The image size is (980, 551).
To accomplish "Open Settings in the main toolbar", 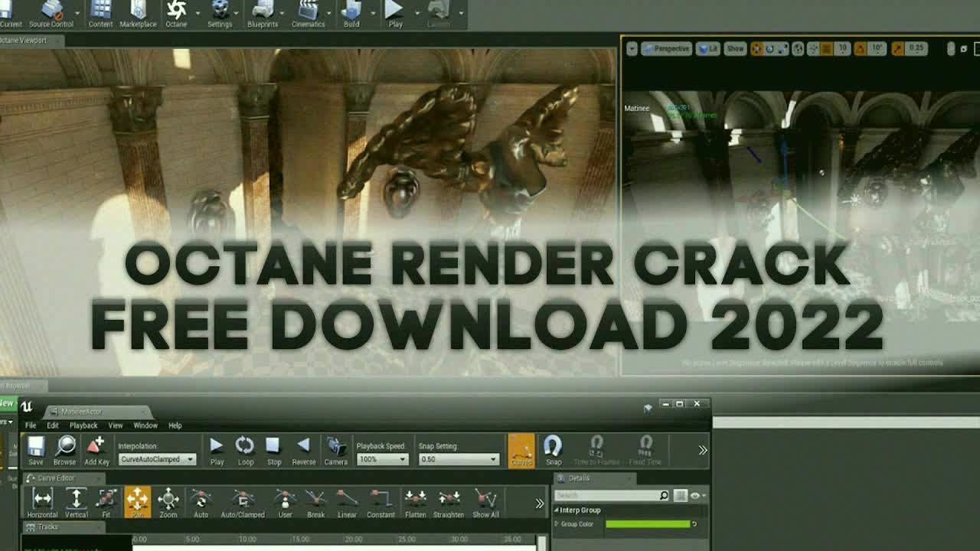I will tap(220, 15).
